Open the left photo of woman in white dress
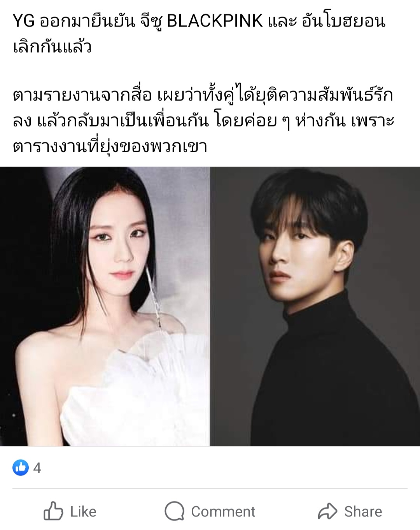The height and width of the screenshot is (530, 420). coord(105,306)
